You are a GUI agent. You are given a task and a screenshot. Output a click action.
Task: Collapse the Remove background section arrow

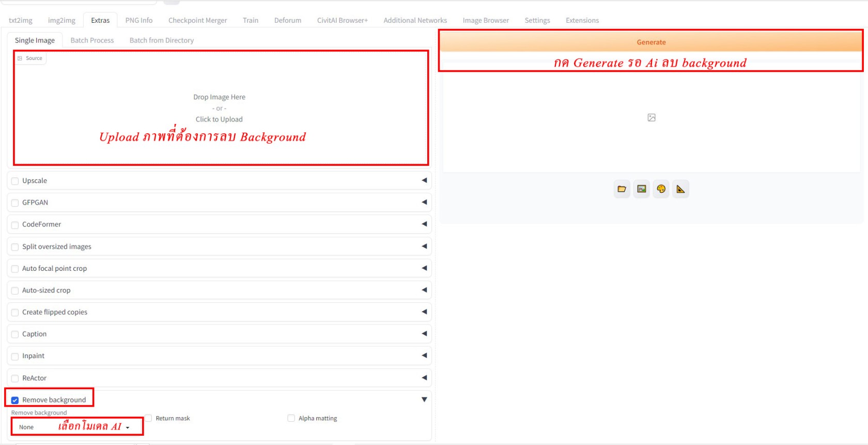[x=424, y=400]
